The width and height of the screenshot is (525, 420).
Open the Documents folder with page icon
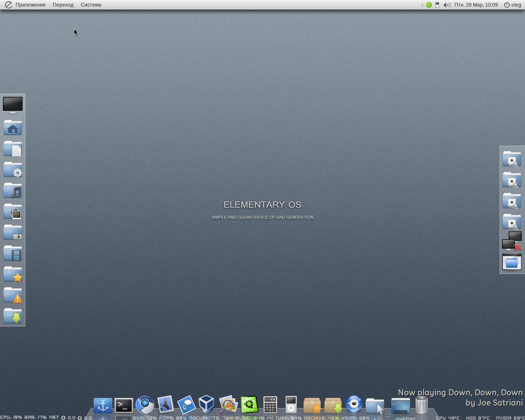click(13, 149)
